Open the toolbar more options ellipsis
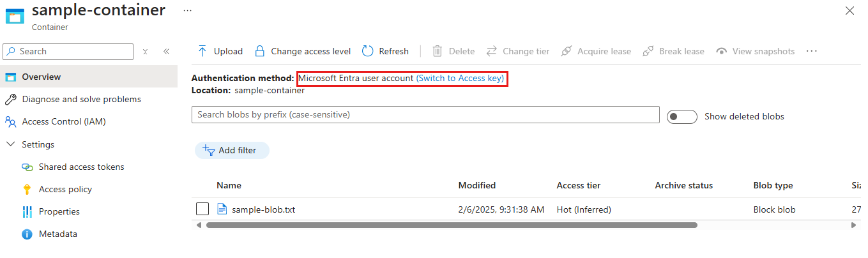Screen dimensions: 868x258 pyautogui.click(x=812, y=51)
